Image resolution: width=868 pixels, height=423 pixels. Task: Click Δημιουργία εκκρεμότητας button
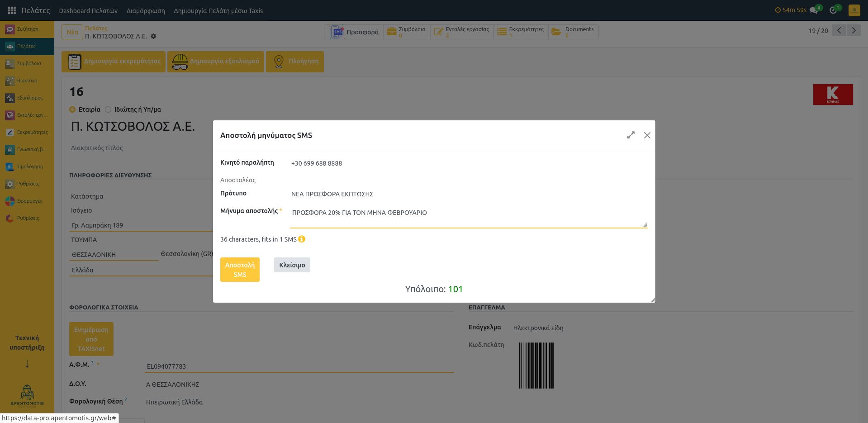click(x=114, y=62)
